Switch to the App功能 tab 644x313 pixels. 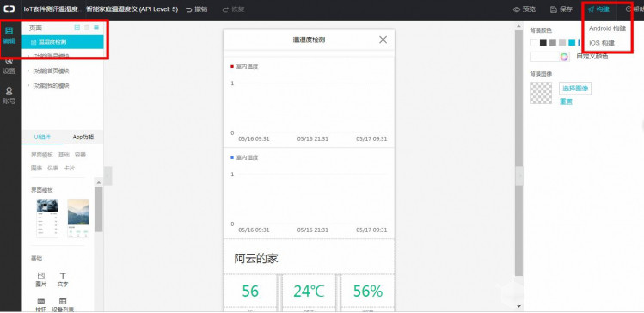(x=83, y=138)
